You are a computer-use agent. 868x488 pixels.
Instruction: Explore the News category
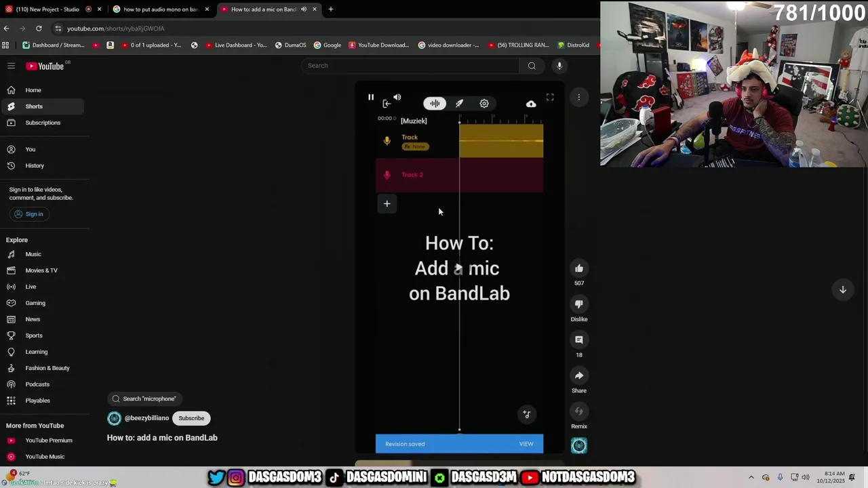click(x=42, y=319)
